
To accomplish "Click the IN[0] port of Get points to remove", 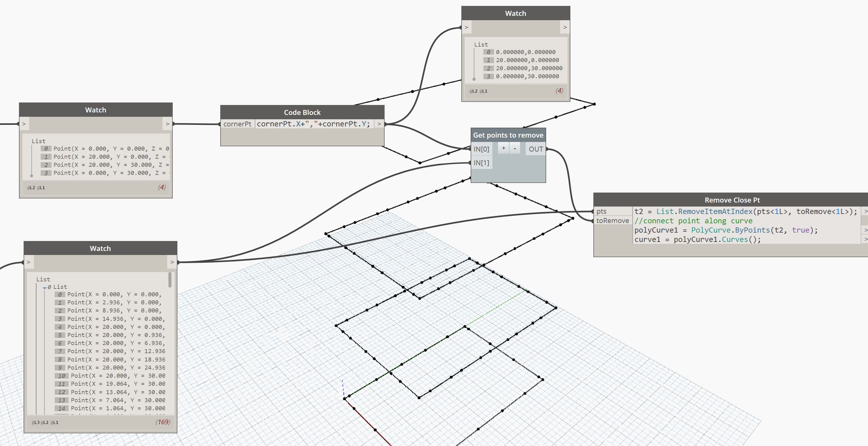I will point(481,149).
